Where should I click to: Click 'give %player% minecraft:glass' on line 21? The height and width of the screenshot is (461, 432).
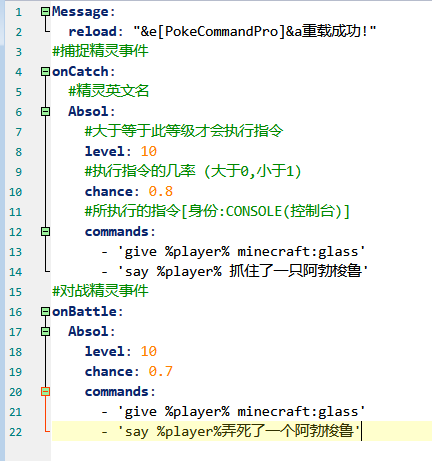241,412
